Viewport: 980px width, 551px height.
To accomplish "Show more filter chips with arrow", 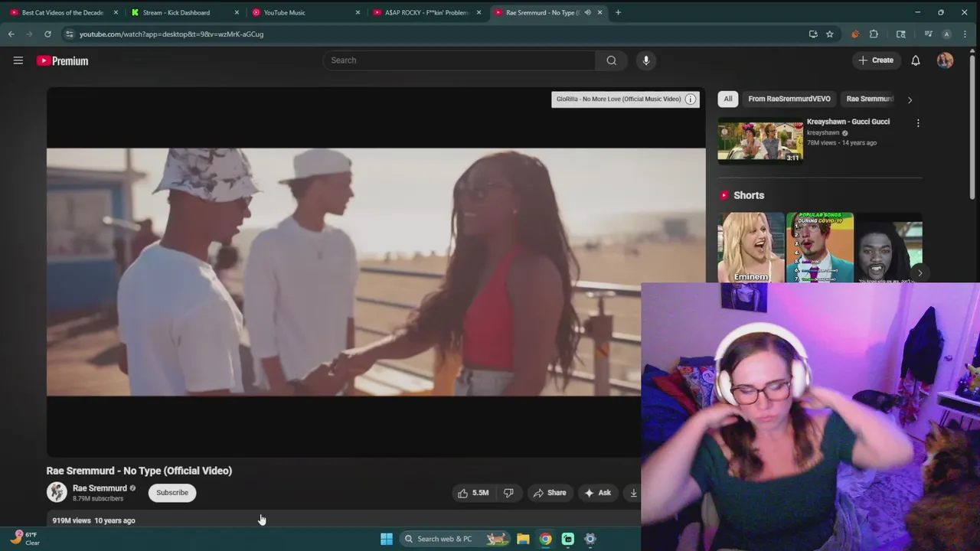I will (910, 99).
